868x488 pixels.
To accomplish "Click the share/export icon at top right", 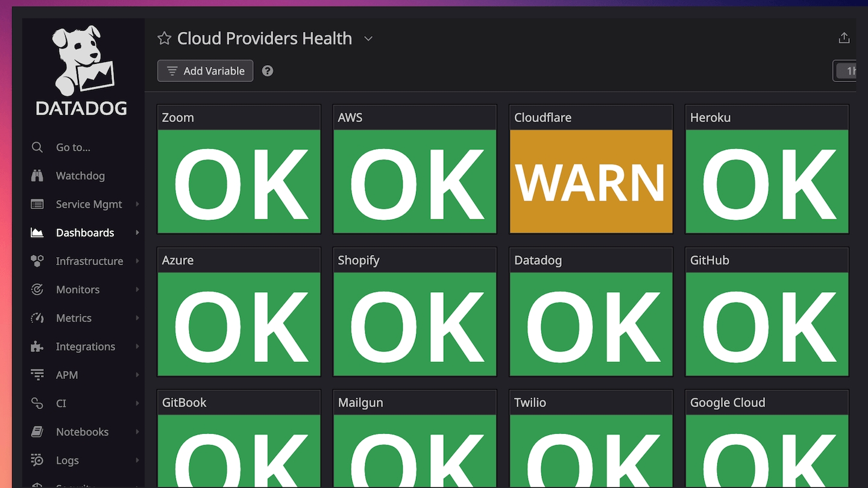I will tap(844, 38).
